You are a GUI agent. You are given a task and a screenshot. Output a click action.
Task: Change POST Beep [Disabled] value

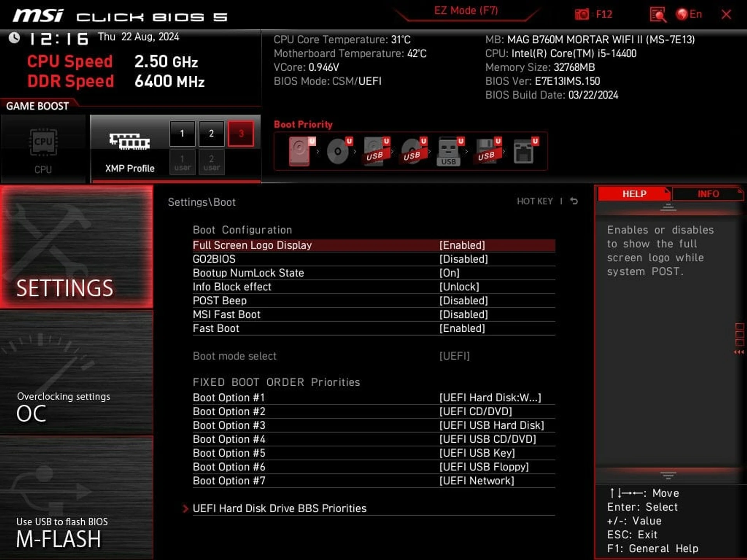pos(463,301)
